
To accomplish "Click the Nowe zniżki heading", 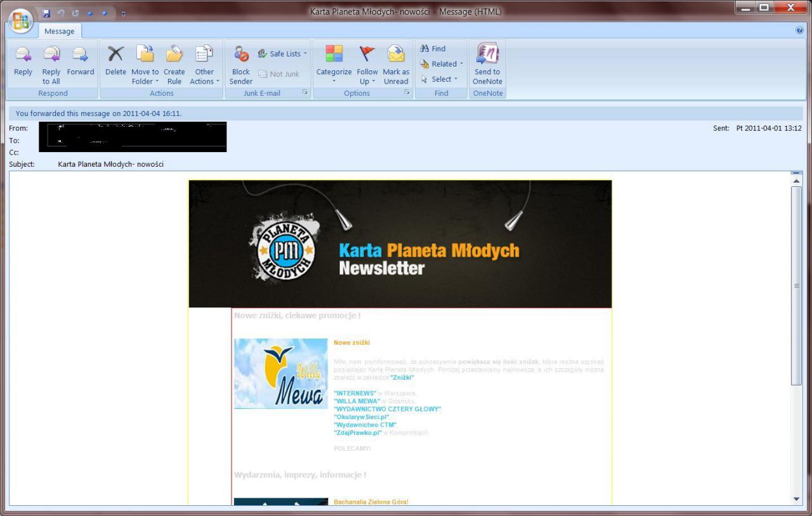I will pos(351,343).
